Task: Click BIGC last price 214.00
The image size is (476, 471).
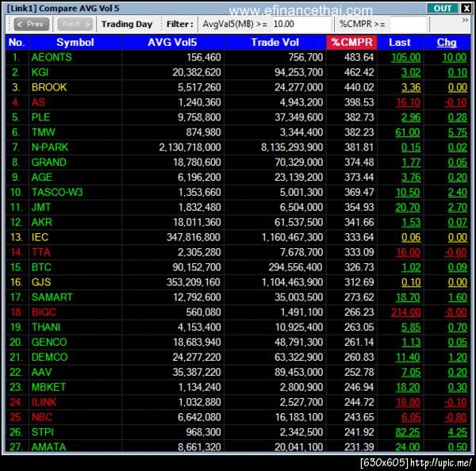Action: coord(406,312)
